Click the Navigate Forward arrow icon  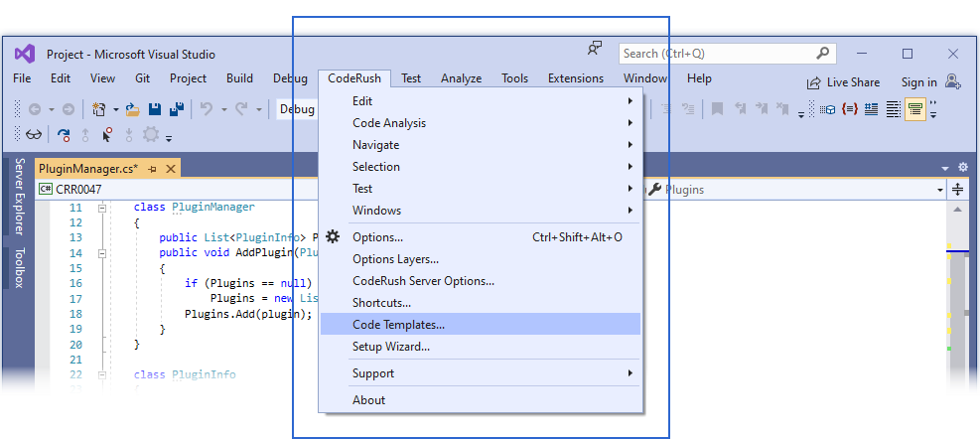(69, 109)
